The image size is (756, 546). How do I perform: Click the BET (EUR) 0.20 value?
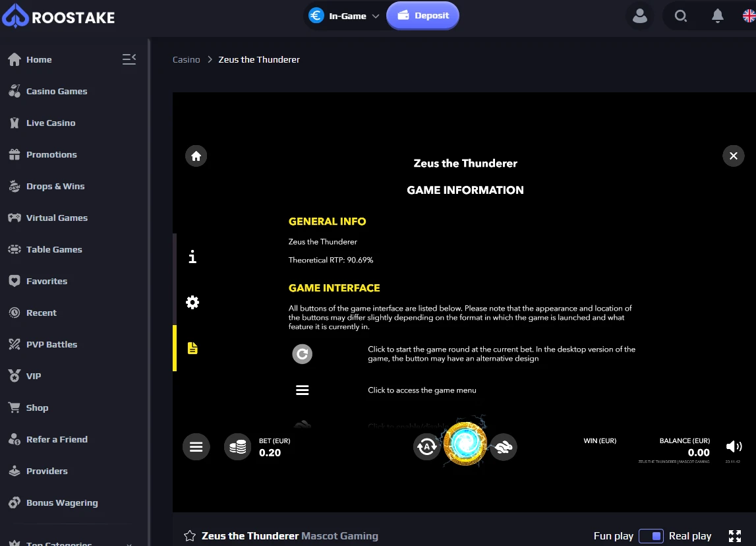(x=270, y=452)
